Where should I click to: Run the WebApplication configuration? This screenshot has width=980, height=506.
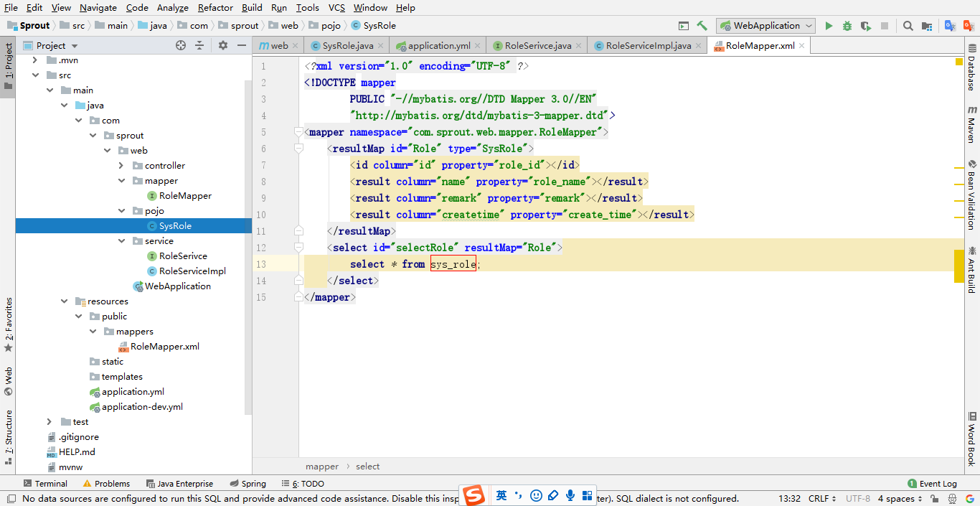coord(829,26)
